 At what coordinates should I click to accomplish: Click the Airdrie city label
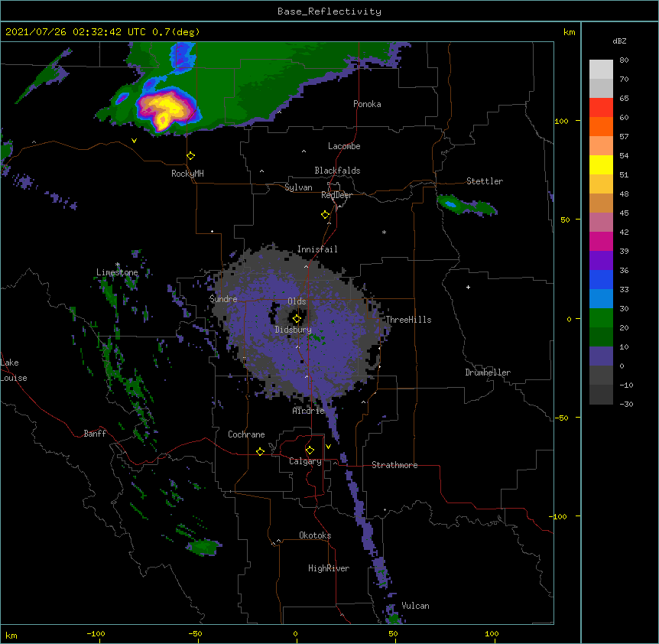[309, 411]
